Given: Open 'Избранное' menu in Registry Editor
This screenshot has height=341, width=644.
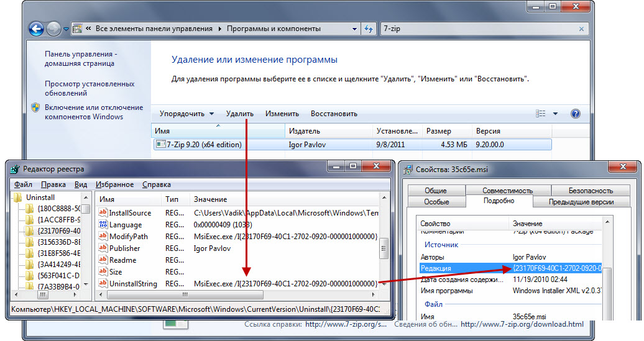Looking at the screenshot, I should pyautogui.click(x=114, y=184).
